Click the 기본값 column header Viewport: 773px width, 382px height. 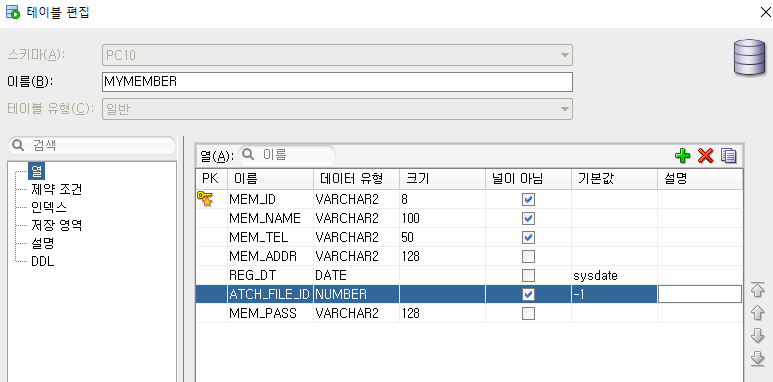614,179
